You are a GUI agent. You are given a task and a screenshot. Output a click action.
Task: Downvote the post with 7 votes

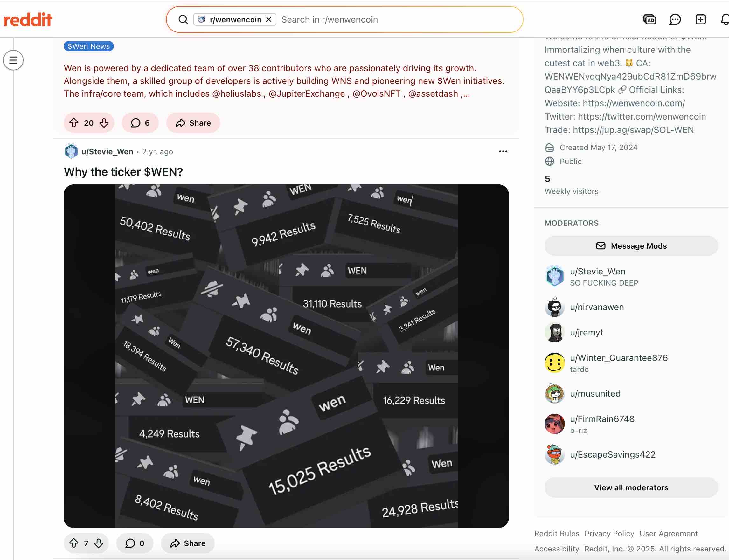(99, 543)
